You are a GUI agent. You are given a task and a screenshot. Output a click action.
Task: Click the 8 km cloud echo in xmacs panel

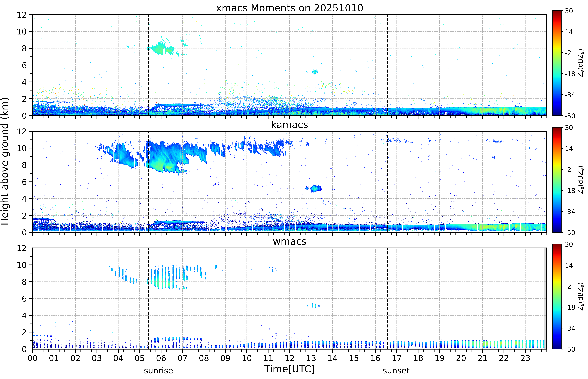click(x=163, y=48)
